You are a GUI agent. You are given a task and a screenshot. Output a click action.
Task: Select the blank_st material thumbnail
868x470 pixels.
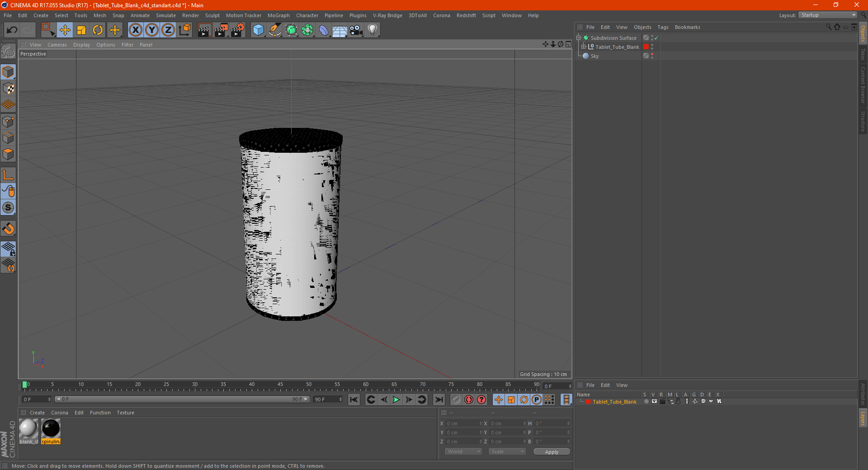28,431
